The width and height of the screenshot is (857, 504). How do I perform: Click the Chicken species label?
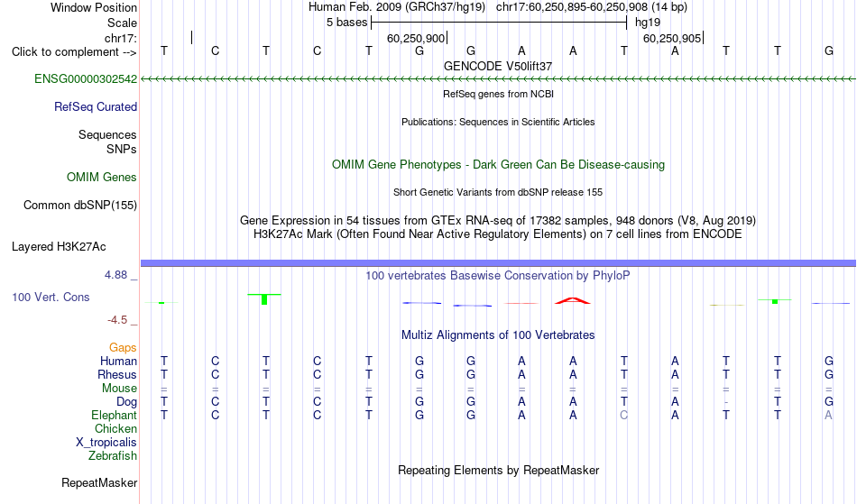(x=115, y=429)
